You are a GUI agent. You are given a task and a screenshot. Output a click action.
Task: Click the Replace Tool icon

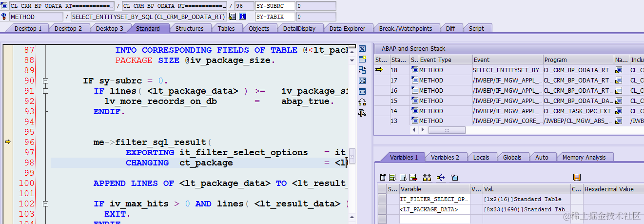click(362, 70)
